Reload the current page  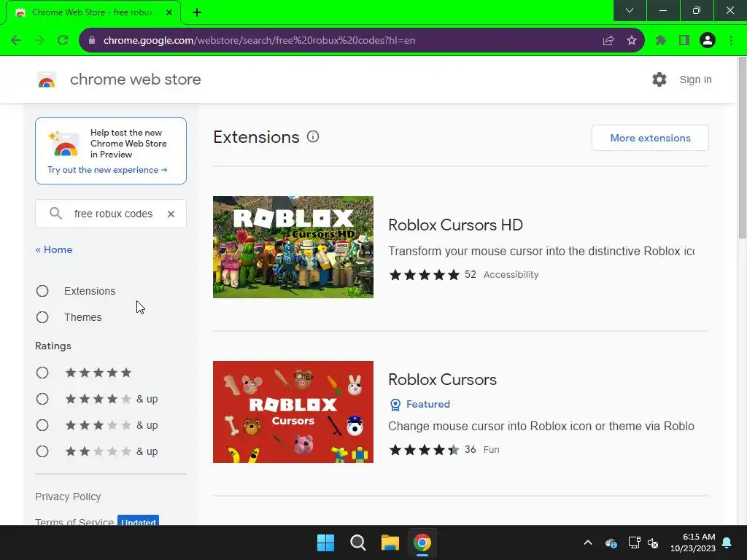(x=63, y=41)
